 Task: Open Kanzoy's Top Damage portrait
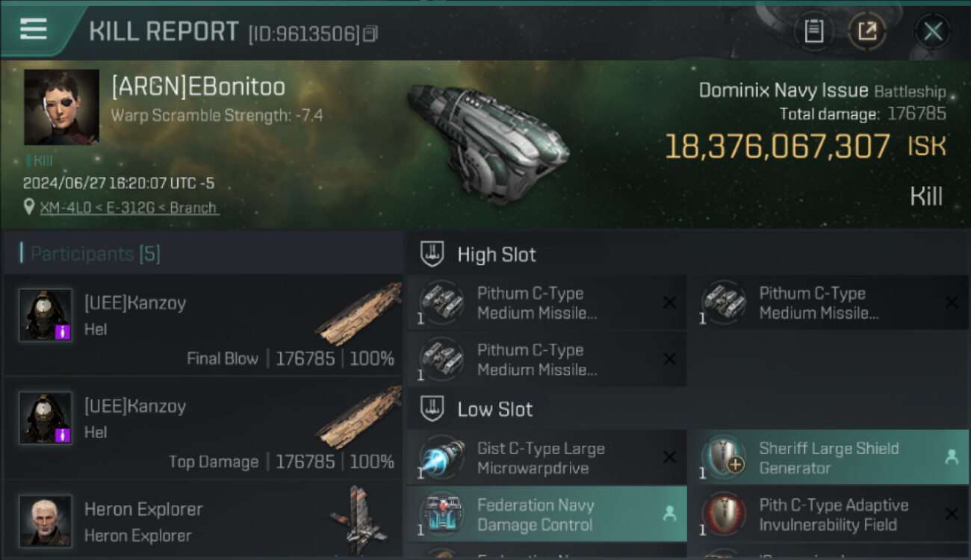pos(46,418)
